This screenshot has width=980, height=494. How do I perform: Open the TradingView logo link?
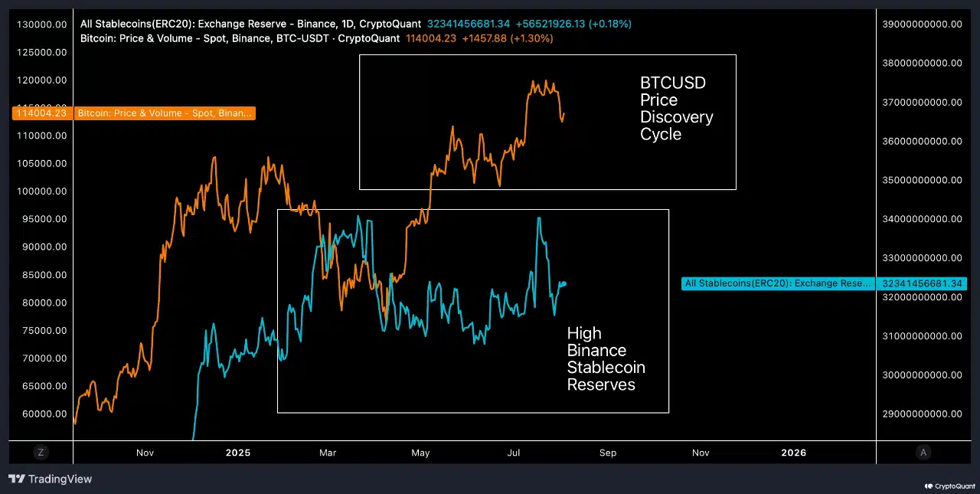pos(51,479)
